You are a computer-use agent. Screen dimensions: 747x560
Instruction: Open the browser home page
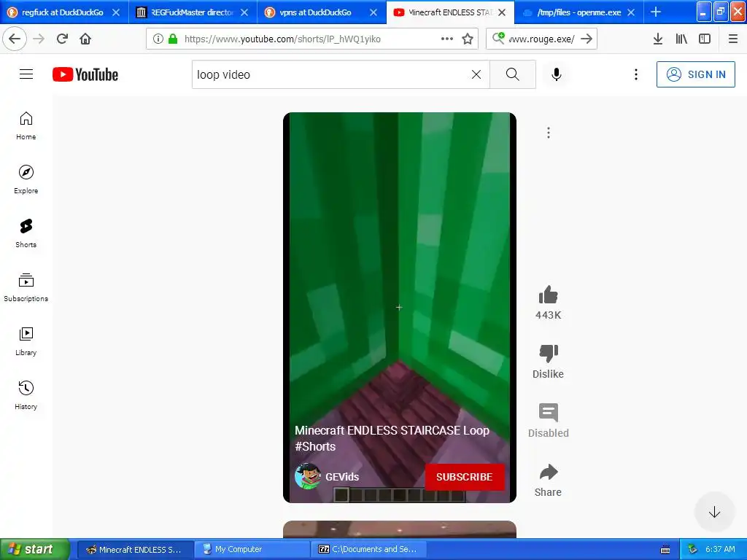coord(85,39)
